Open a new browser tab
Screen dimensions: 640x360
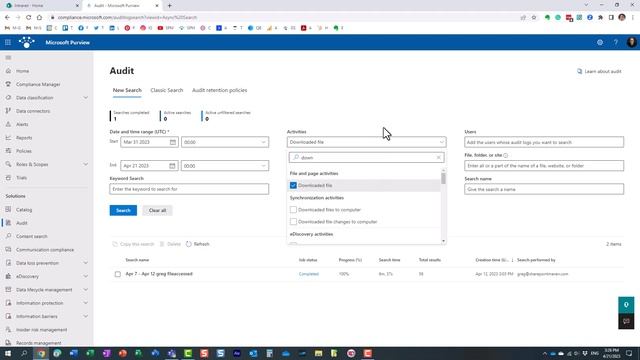(169, 6)
